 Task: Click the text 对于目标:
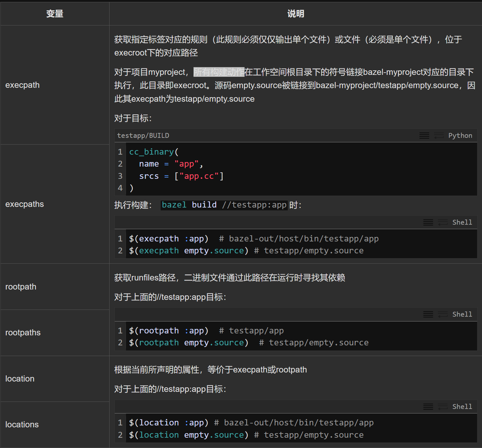pyautogui.click(x=133, y=118)
